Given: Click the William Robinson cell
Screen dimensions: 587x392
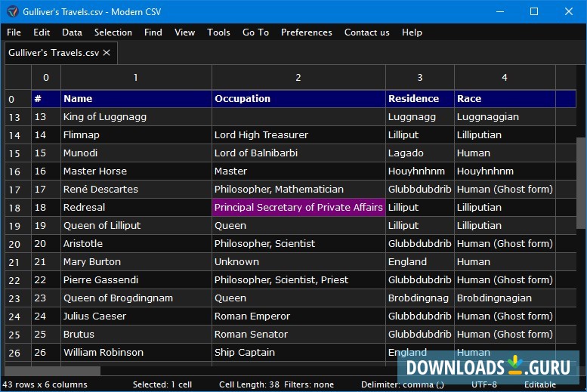Looking at the screenshot, I should tap(136, 353).
